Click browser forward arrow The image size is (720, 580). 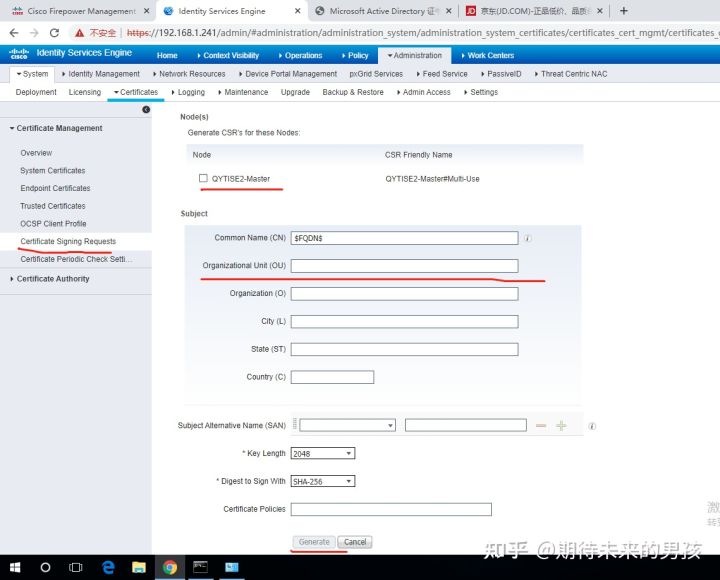[x=34, y=33]
